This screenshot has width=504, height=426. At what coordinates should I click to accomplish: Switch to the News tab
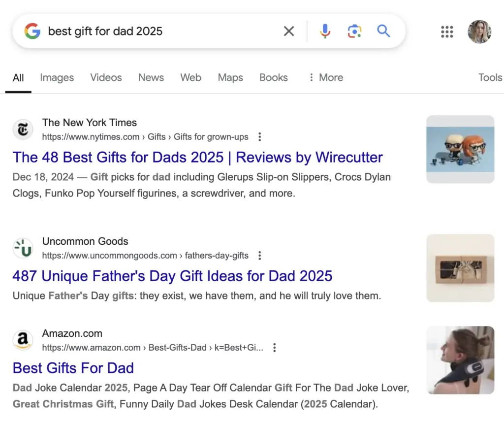151,77
